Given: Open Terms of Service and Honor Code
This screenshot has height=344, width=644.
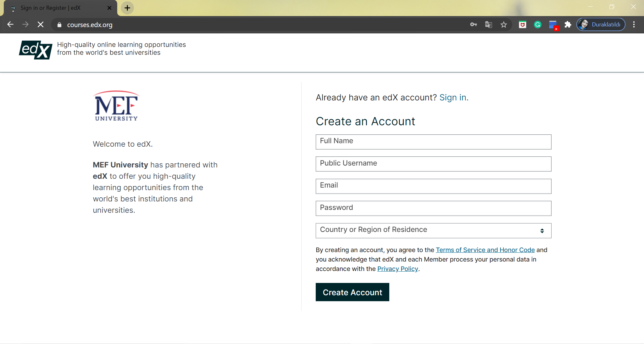Looking at the screenshot, I should [x=485, y=250].
